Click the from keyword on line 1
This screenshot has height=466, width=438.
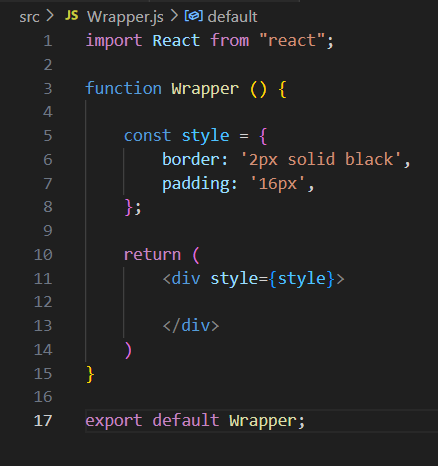(230, 41)
